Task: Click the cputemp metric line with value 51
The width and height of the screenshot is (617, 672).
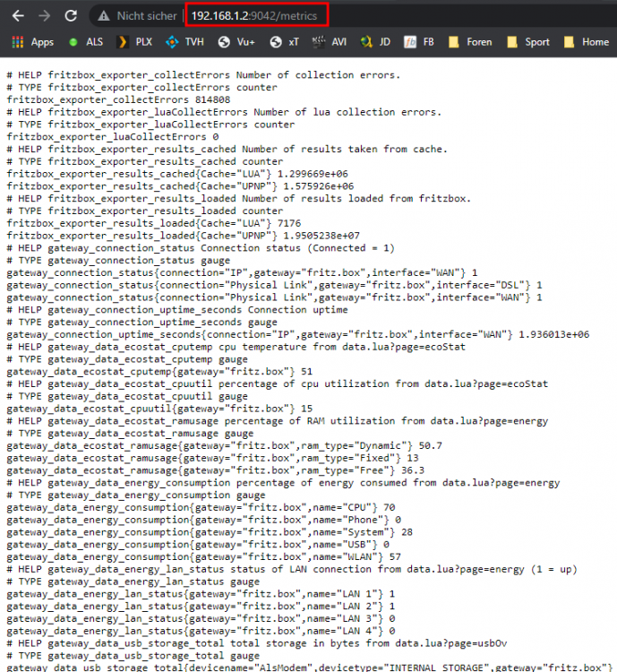Action: (159, 372)
